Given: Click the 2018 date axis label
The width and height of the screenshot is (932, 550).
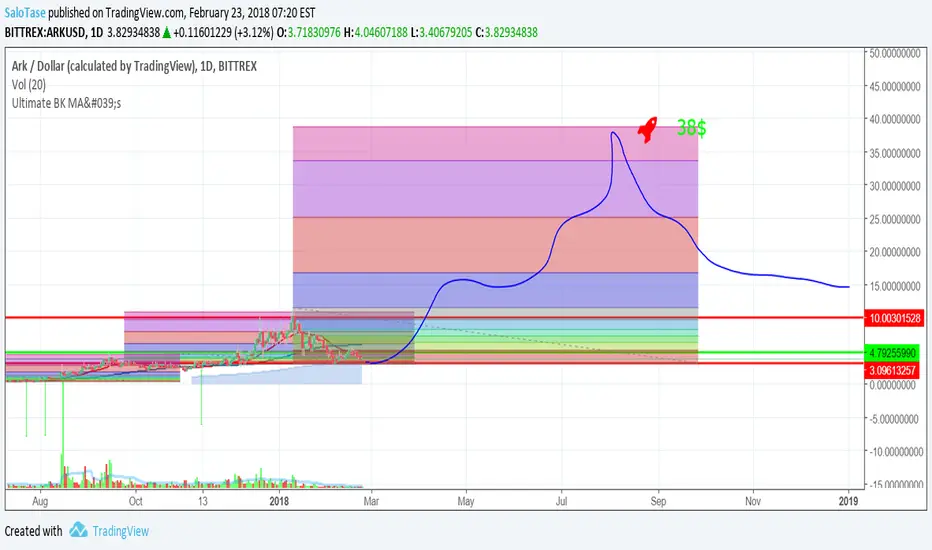Looking at the screenshot, I should (x=279, y=501).
